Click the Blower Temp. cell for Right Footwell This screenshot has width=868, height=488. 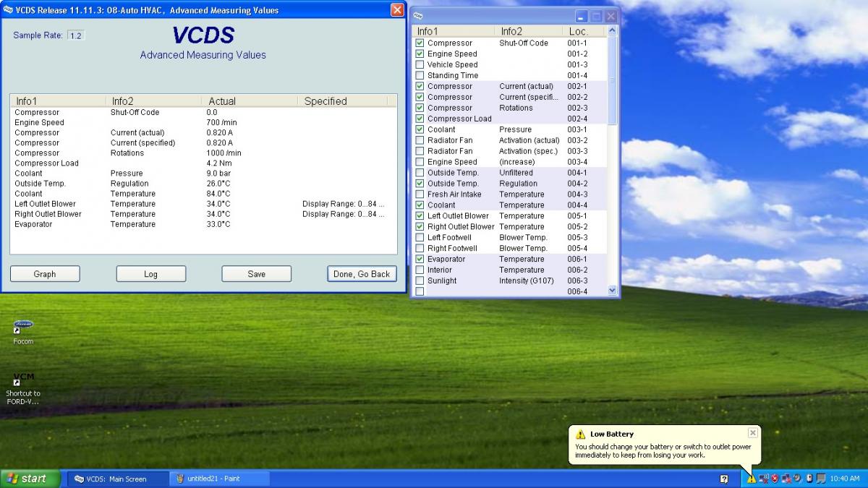click(523, 249)
